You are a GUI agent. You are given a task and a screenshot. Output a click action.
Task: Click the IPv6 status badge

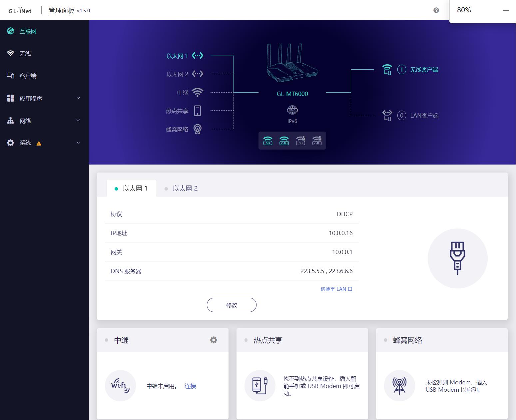pyautogui.click(x=292, y=110)
